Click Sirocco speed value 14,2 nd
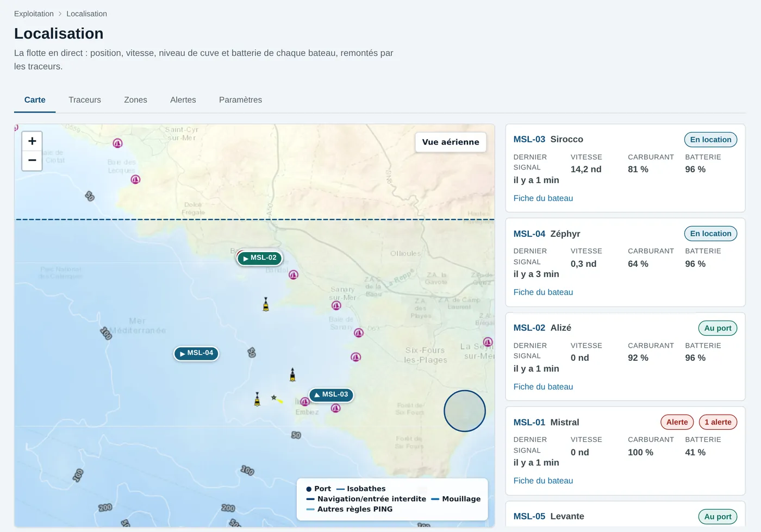Screen dimensions: 761x532 (586, 170)
